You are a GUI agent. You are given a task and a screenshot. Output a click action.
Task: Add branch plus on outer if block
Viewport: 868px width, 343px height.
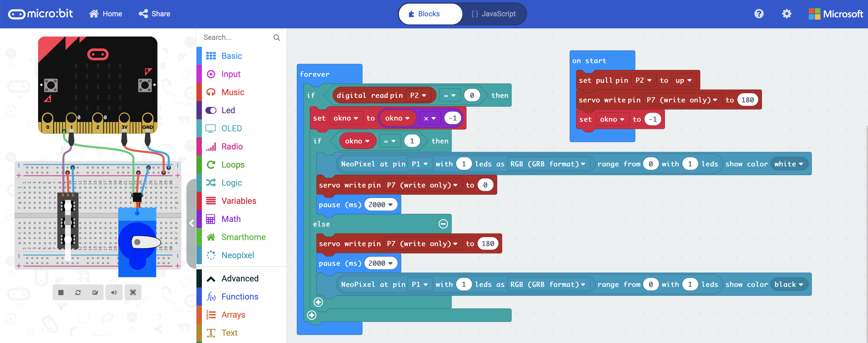pyautogui.click(x=312, y=315)
